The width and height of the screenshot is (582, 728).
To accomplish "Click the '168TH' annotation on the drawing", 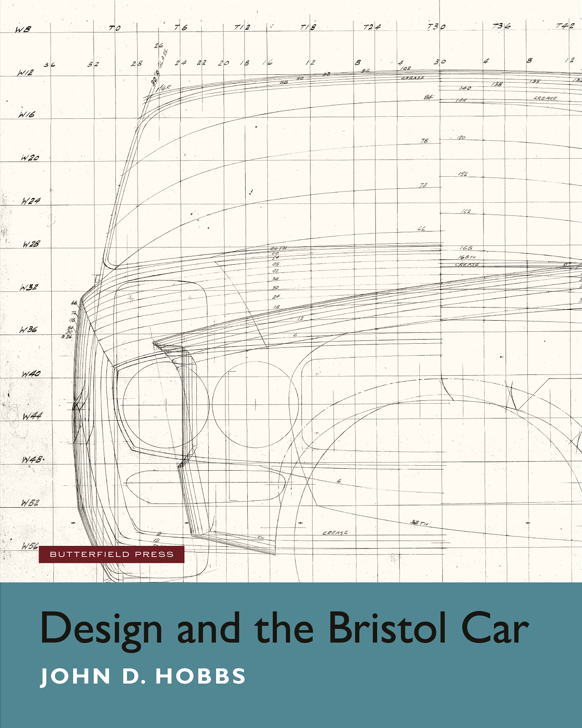I will click(467, 257).
